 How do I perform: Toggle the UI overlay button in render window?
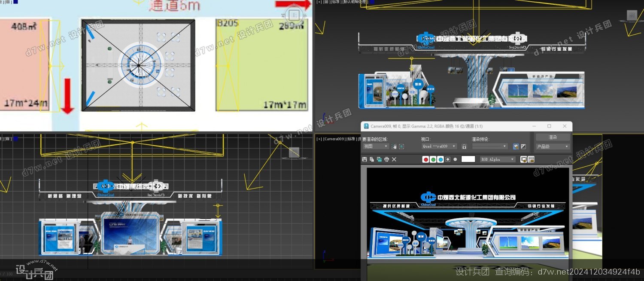coord(524,159)
